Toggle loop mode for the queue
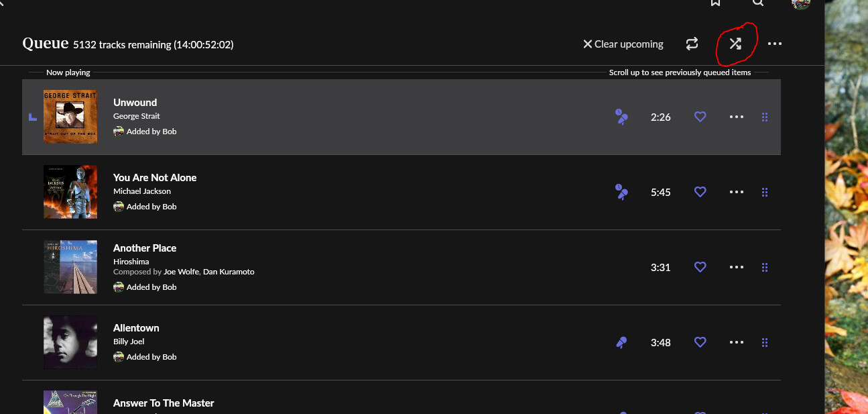This screenshot has width=868, height=414. [x=692, y=44]
